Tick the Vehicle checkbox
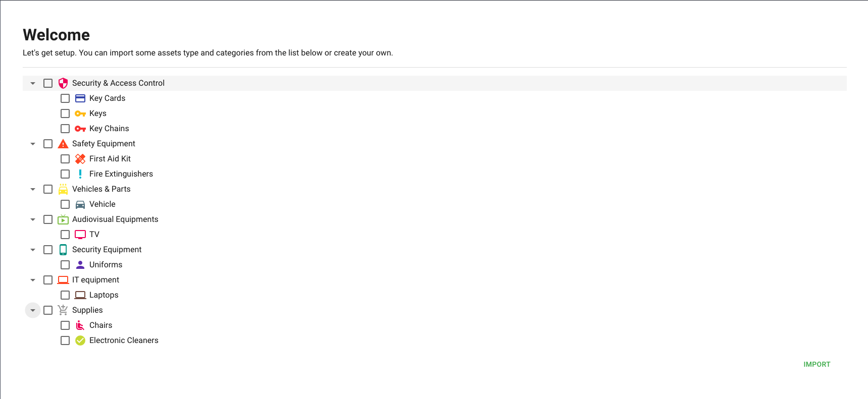Viewport: 868px width, 399px height. 65,204
